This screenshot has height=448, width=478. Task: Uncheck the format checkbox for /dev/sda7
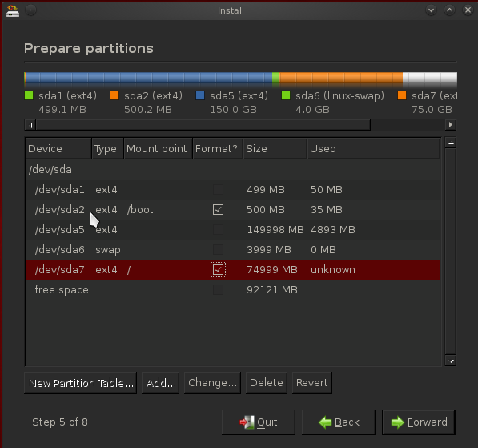pos(218,270)
